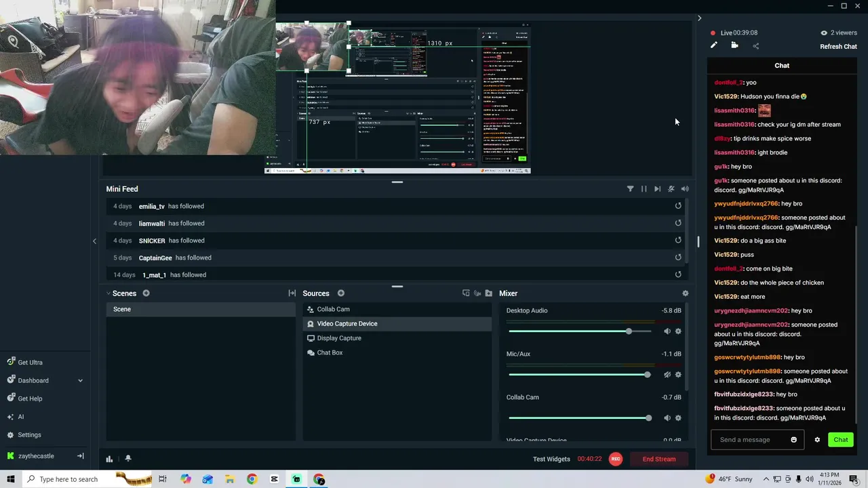Screen dimensions: 868x488
Task: Click the logout arrow beside zaythecastle
Action: coord(80,456)
